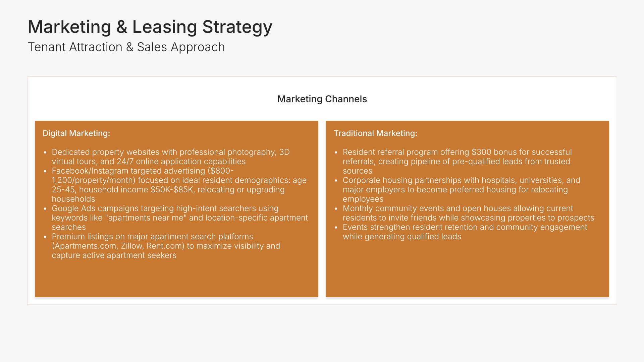The height and width of the screenshot is (362, 644).
Task: Select the "Tenant Attraction & Sales Approach" subtitle
Action: (x=126, y=47)
